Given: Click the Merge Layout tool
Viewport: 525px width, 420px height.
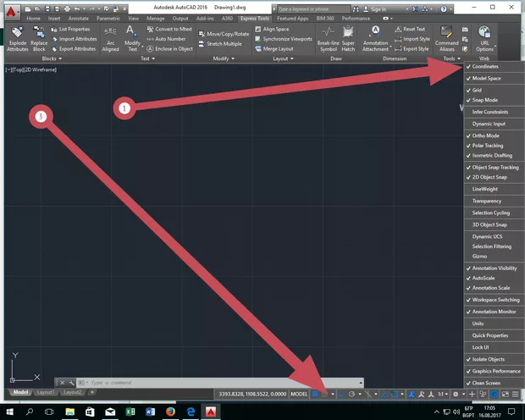Looking at the screenshot, I should pos(274,49).
